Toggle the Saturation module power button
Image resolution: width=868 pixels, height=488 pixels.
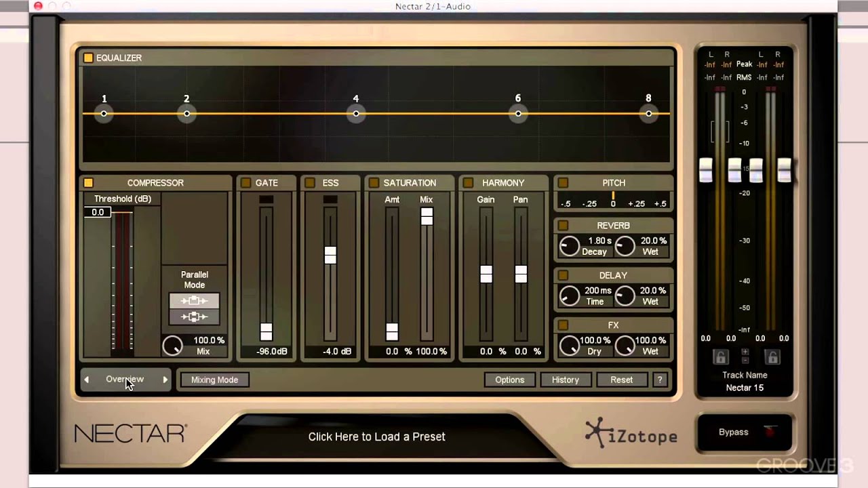374,183
